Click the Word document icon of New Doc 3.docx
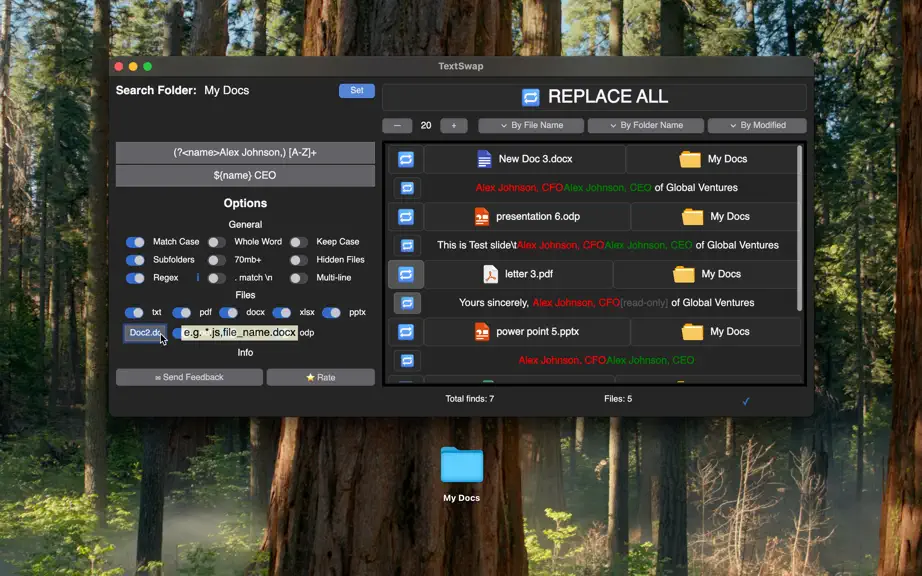Viewport: 922px width, 576px height. (484, 159)
